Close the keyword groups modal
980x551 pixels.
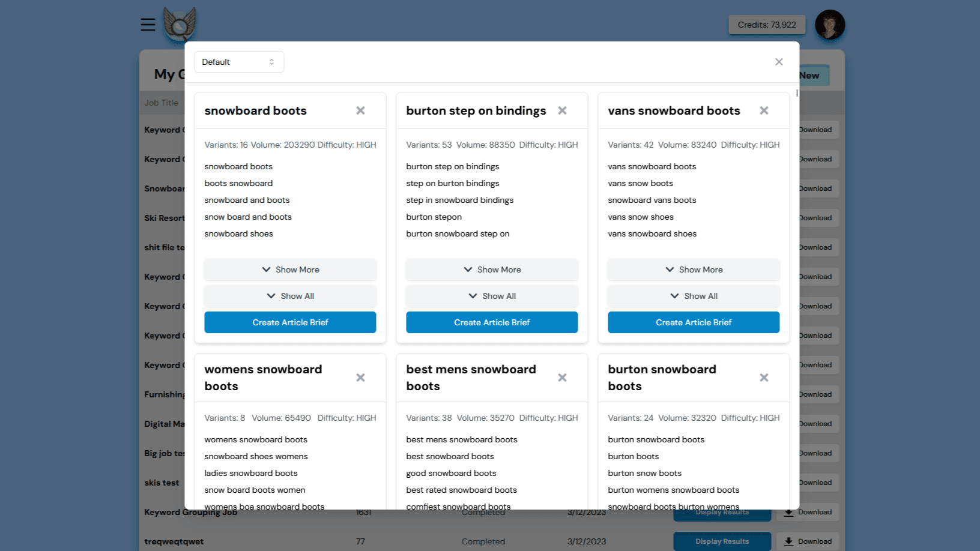[x=779, y=62]
